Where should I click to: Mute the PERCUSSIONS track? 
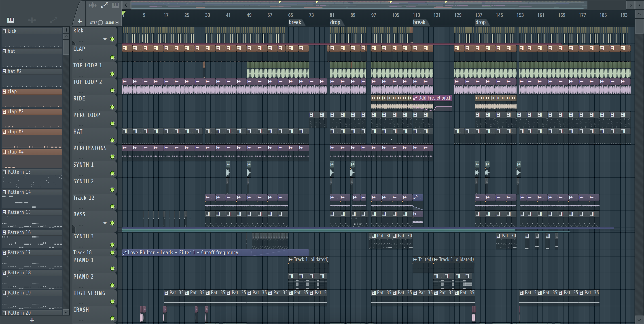click(x=112, y=157)
